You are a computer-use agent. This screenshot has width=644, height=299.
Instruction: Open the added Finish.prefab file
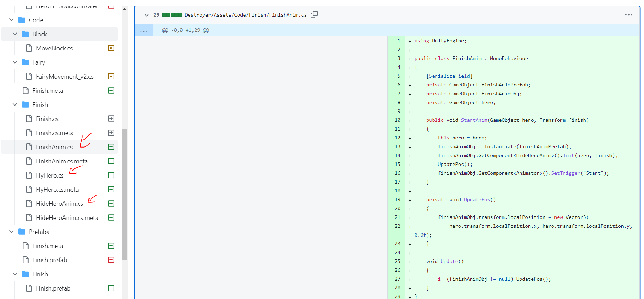coord(53,288)
